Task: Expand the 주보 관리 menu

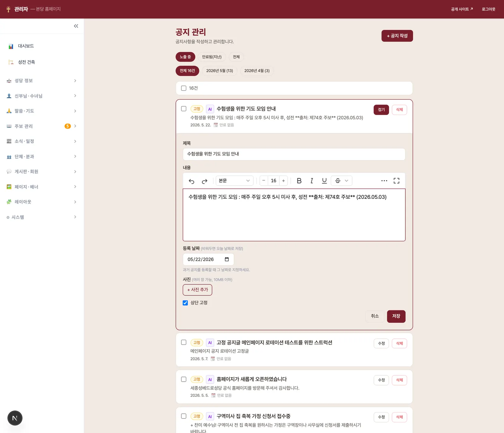Action: (x=42, y=126)
